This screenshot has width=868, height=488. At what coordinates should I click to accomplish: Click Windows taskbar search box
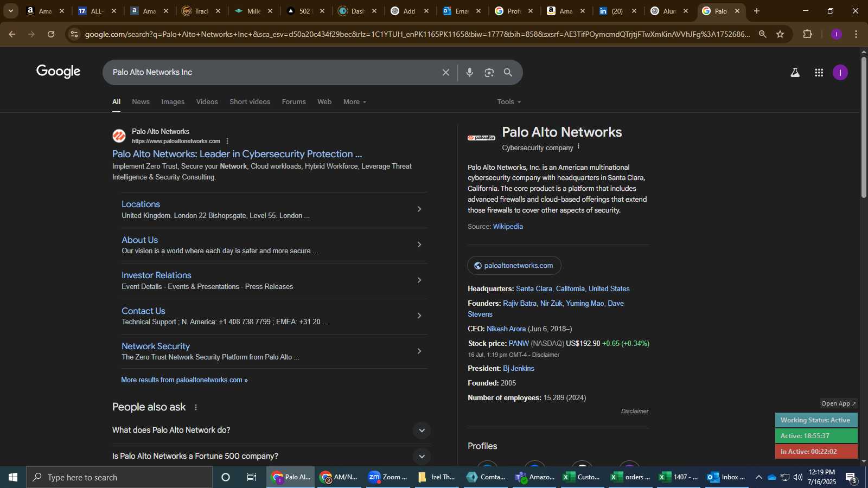click(119, 477)
